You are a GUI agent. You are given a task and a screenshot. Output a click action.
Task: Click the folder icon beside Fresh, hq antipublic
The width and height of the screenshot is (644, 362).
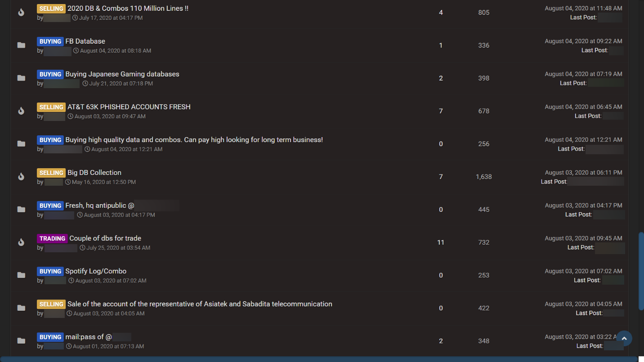click(x=21, y=210)
